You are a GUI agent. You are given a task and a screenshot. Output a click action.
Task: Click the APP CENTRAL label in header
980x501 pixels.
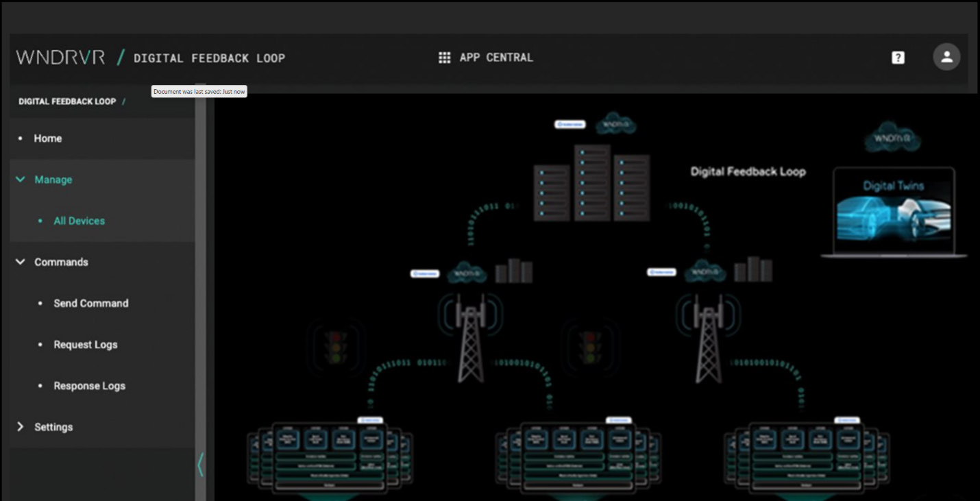pos(495,58)
